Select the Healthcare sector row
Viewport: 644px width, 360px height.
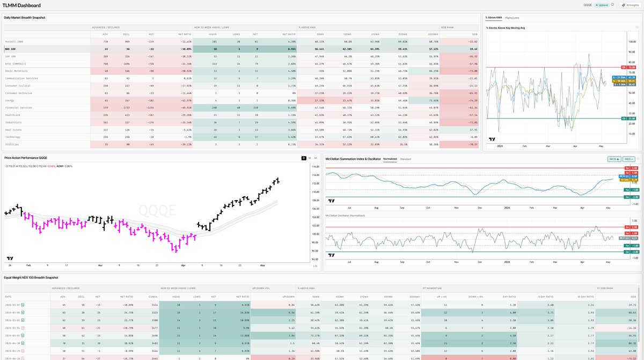click(x=241, y=115)
